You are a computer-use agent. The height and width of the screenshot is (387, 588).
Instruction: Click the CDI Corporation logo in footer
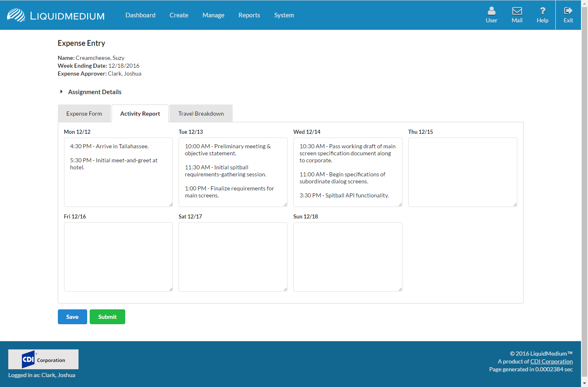pos(43,359)
